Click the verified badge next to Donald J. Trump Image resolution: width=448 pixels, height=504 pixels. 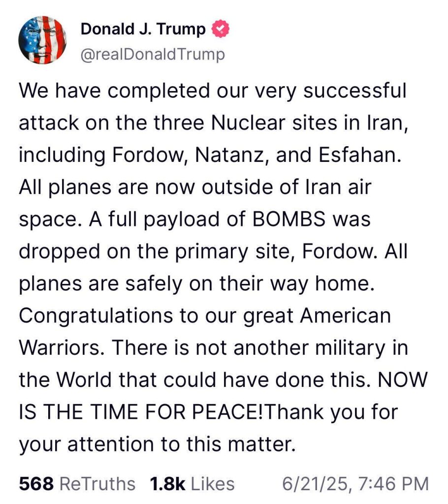pos(220,30)
